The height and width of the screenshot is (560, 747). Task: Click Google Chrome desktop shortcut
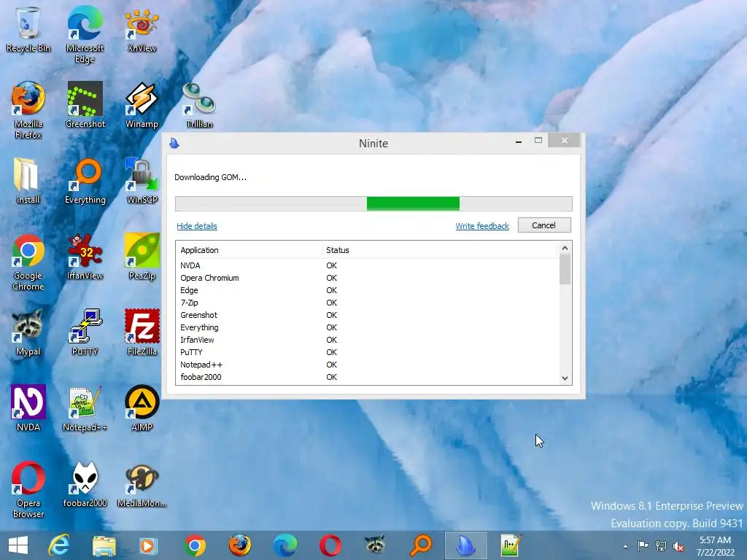[28, 262]
